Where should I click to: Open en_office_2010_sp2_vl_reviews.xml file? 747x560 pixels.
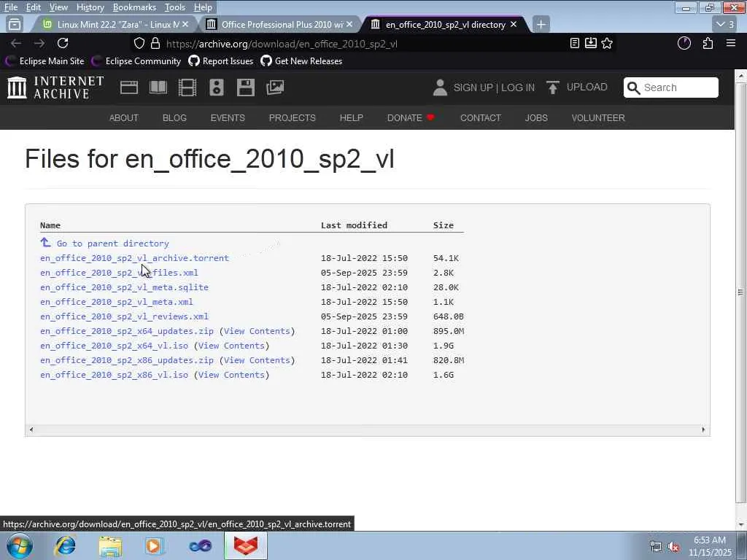tap(124, 316)
